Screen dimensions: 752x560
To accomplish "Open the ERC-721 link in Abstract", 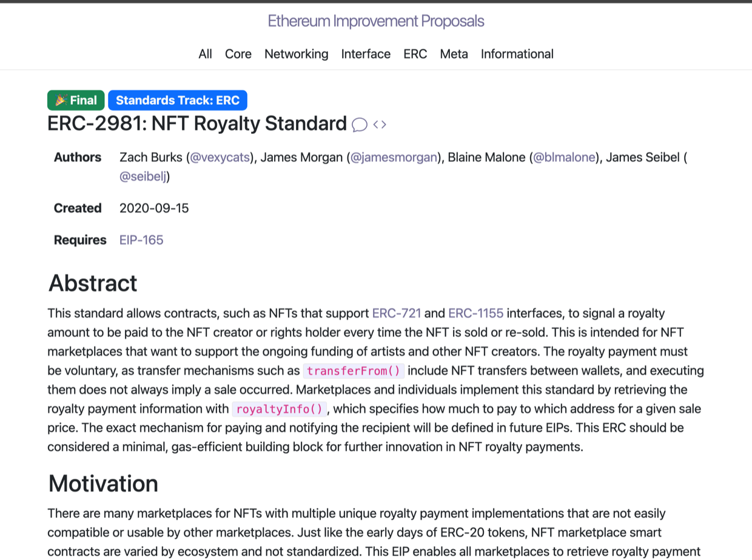I will pyautogui.click(x=397, y=313).
